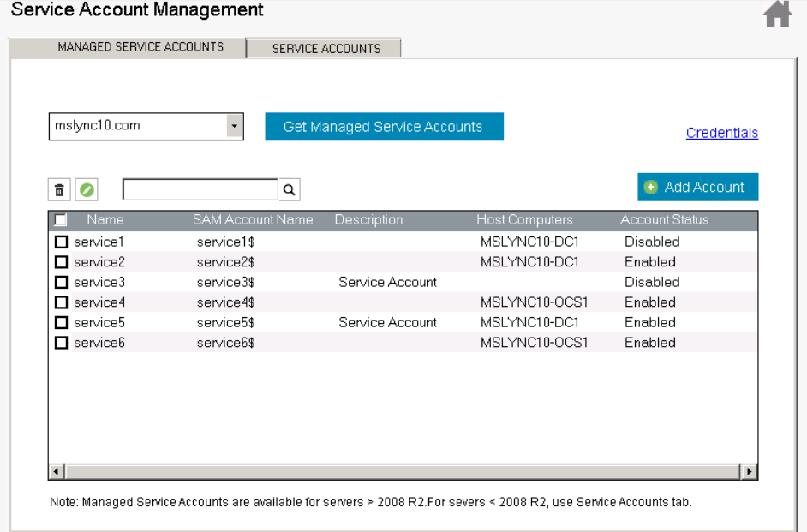Click the delete trash can icon
Image resolution: width=807 pixels, height=532 pixels.
point(59,190)
